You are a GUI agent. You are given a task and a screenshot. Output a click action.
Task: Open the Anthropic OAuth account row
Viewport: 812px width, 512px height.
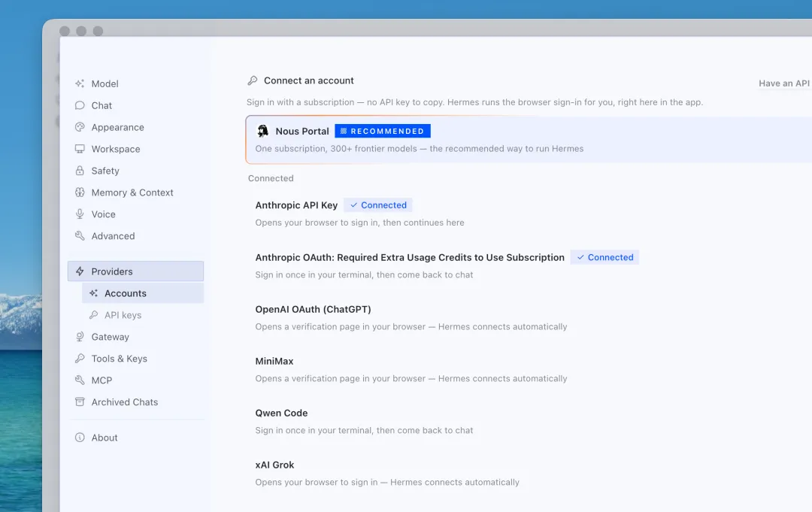[529, 265]
